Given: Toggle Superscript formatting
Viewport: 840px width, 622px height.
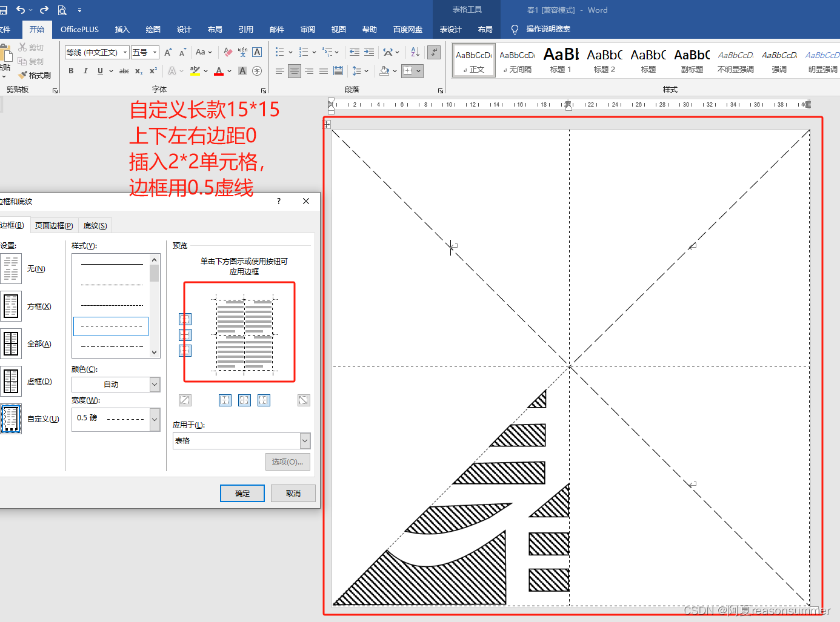Looking at the screenshot, I should (x=153, y=71).
